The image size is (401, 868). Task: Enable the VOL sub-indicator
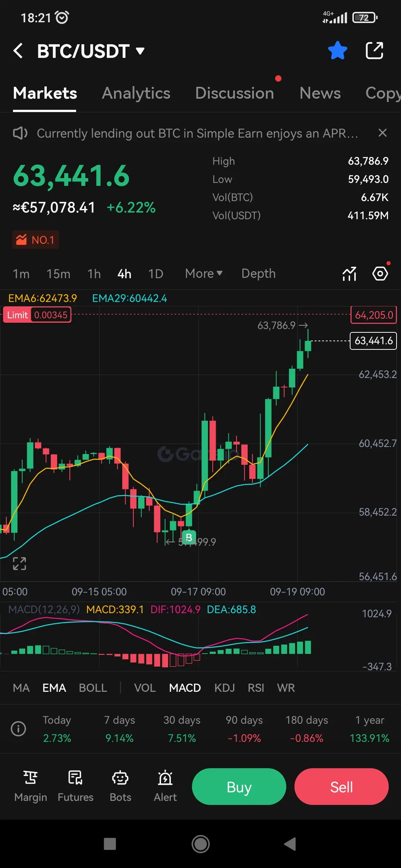[x=145, y=688]
